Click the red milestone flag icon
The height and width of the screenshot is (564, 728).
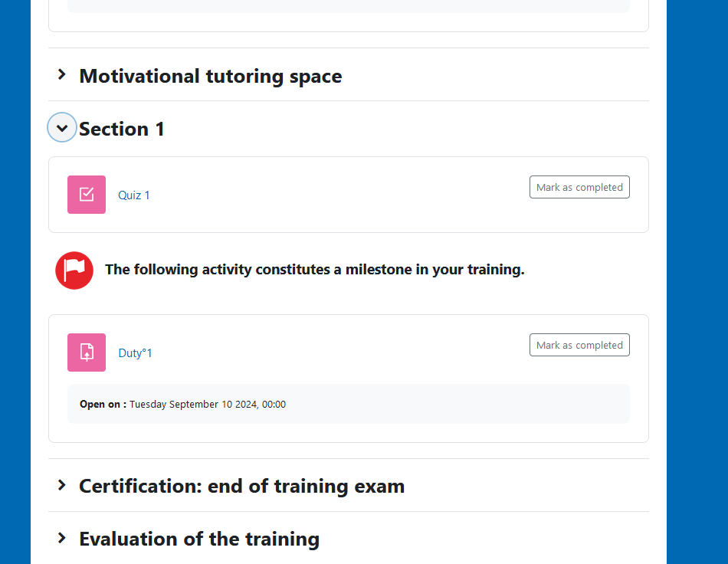coord(74,271)
